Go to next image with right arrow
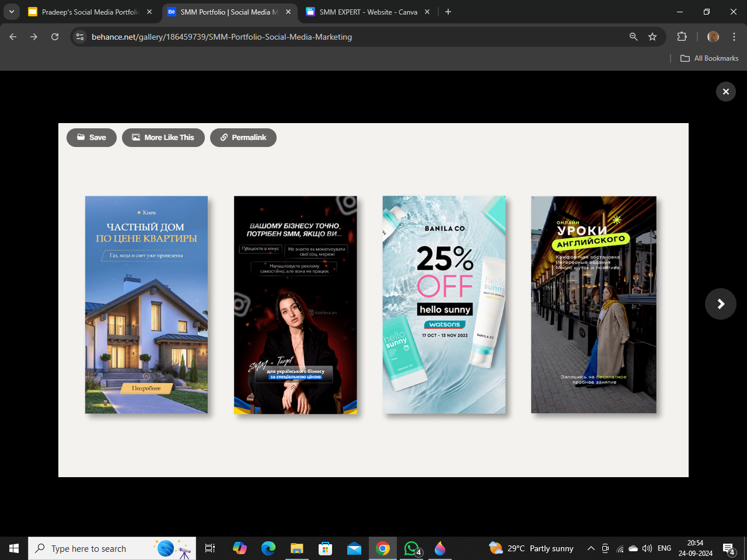Screen dimensions: 747x560 (721, 304)
